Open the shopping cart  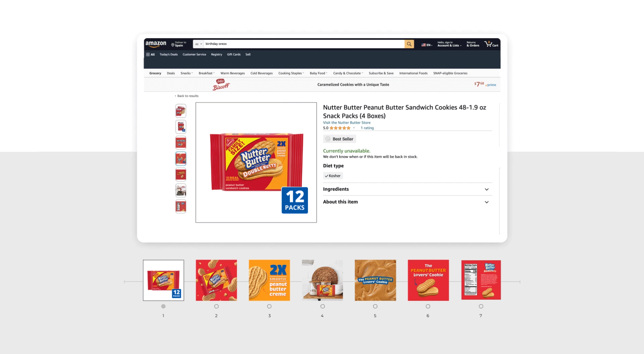(491, 44)
